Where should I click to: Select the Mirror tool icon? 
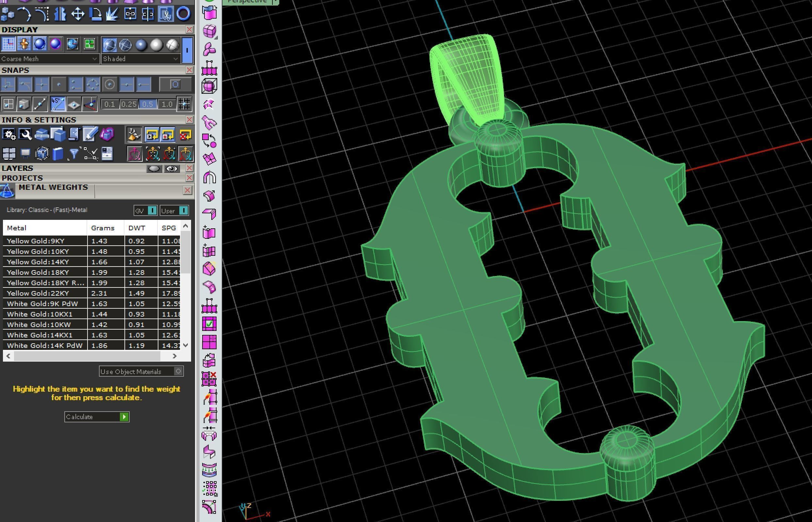coord(60,14)
